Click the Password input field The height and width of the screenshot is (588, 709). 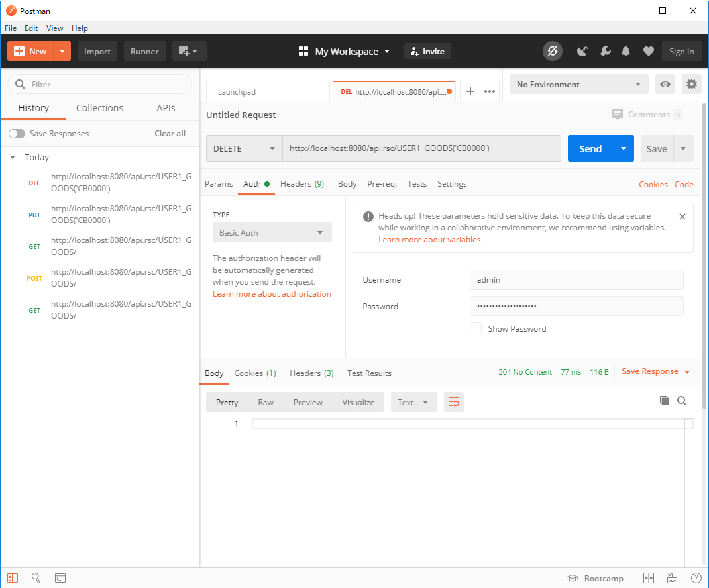(x=576, y=306)
